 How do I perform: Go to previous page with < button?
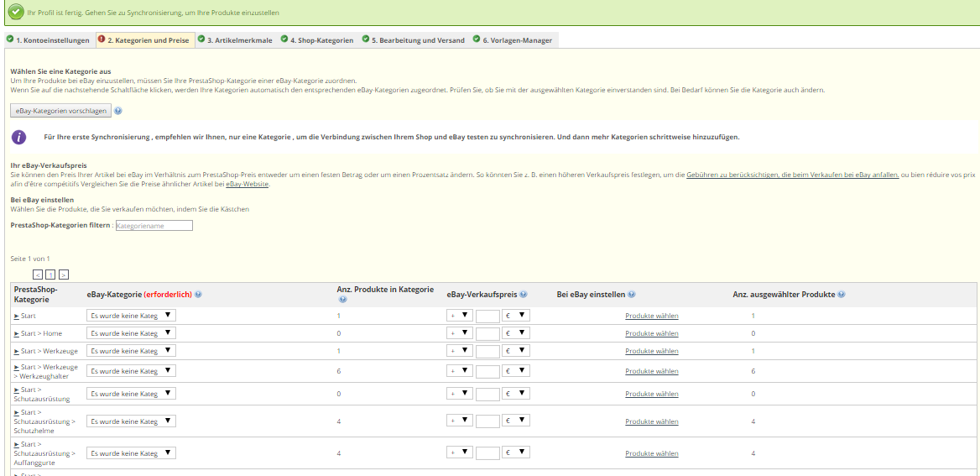coord(38,275)
